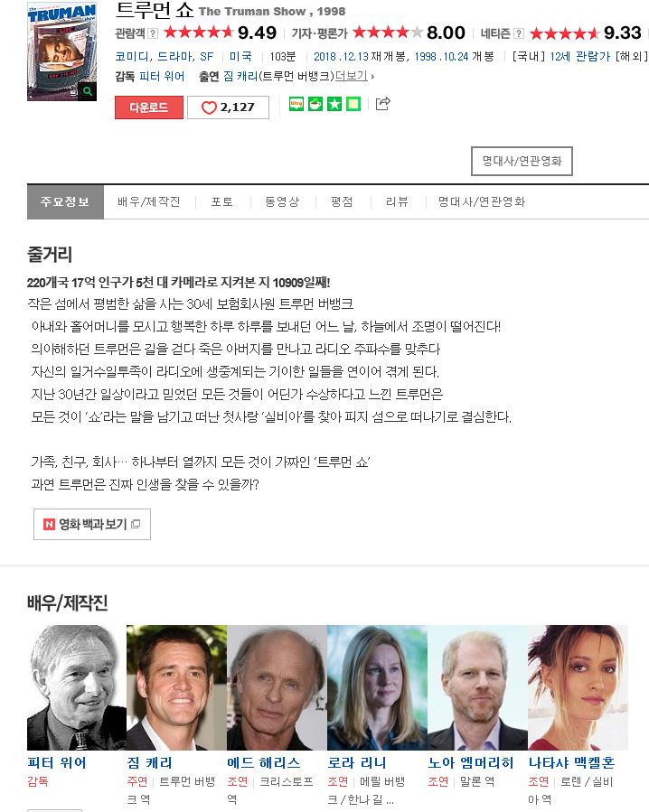Click the help icon next to 네티즌
Image resolution: width=649 pixels, height=812 pixels.
coord(518,33)
